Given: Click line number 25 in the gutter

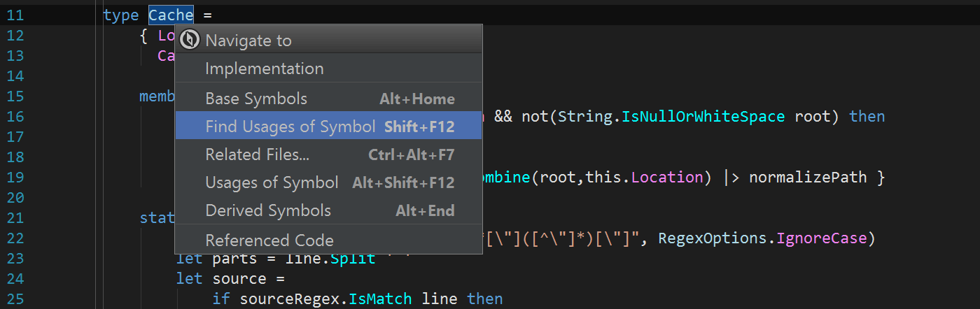Looking at the screenshot, I should click(15, 299).
